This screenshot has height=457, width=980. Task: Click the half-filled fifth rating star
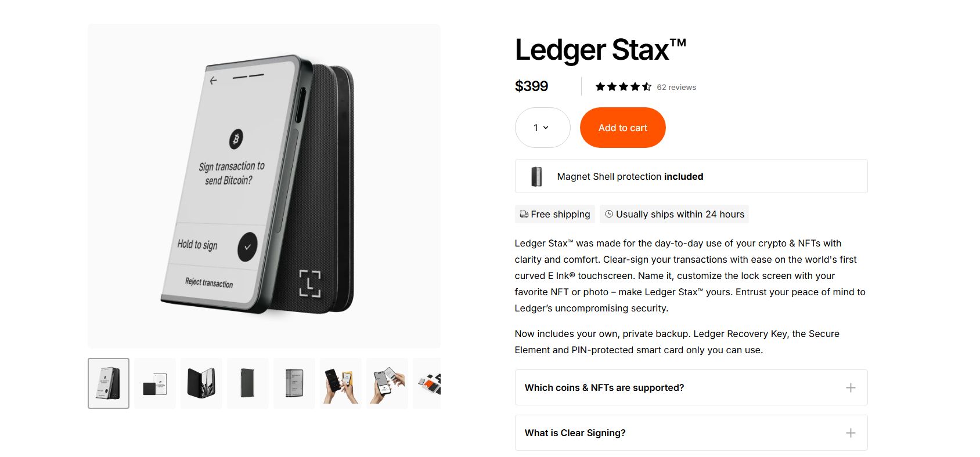click(x=647, y=86)
